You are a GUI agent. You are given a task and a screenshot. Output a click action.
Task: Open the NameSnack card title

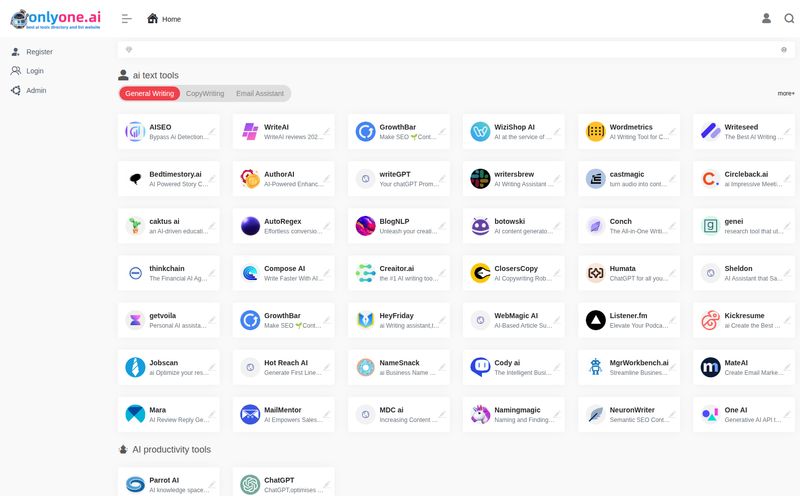click(x=399, y=363)
